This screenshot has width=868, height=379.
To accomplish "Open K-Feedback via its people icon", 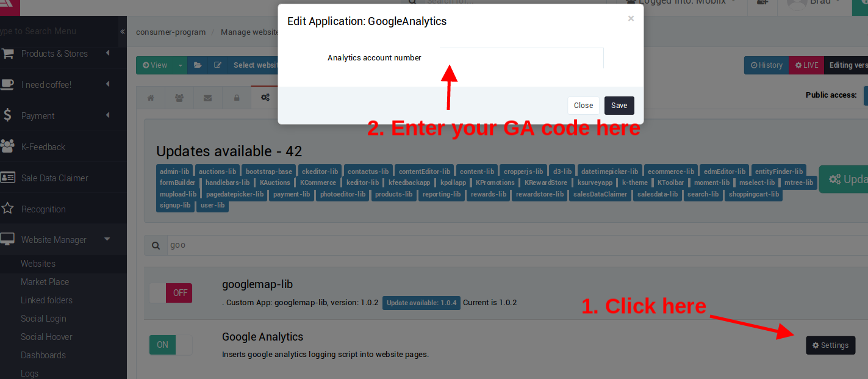I will pyautogui.click(x=7, y=146).
